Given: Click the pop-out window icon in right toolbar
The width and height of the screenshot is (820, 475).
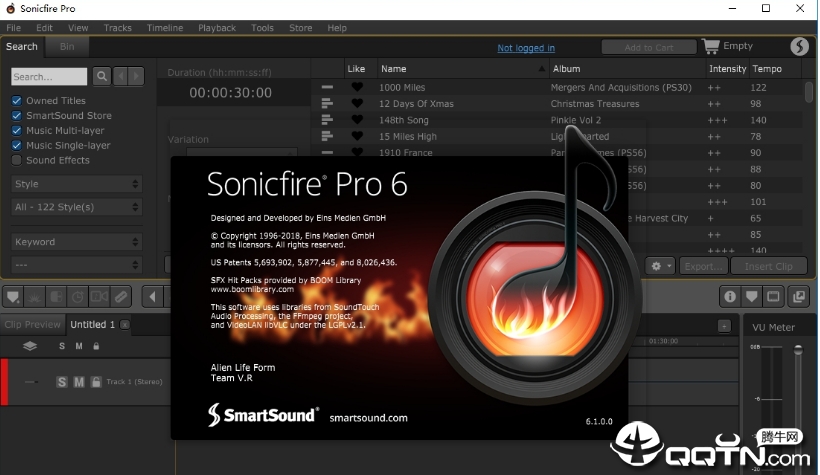Looking at the screenshot, I should coord(799,297).
